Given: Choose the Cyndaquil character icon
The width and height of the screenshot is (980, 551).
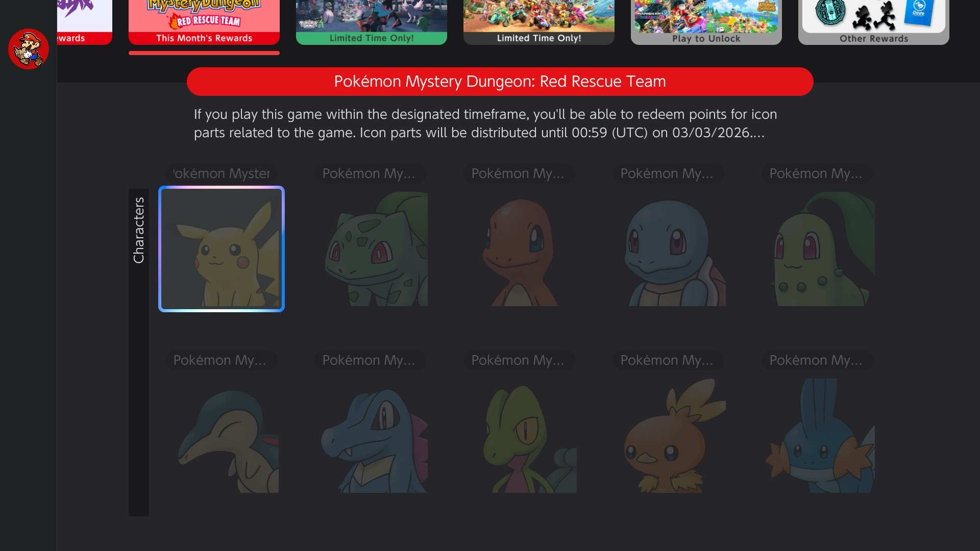Looking at the screenshot, I should pyautogui.click(x=221, y=436).
